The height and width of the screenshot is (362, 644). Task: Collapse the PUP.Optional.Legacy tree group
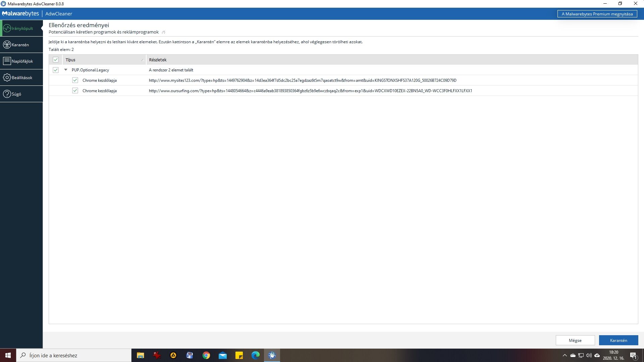(66, 70)
